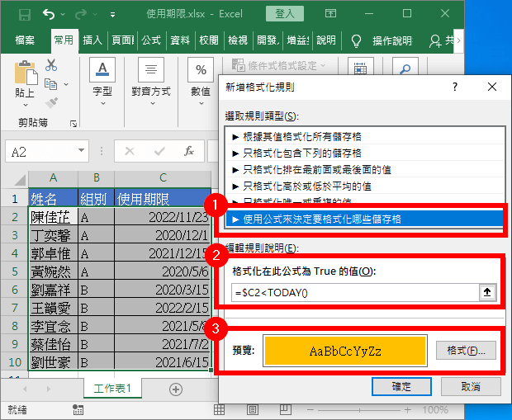Open the 條件式格式設定 menu
This screenshot has height=420, width=512.
[x=279, y=65]
